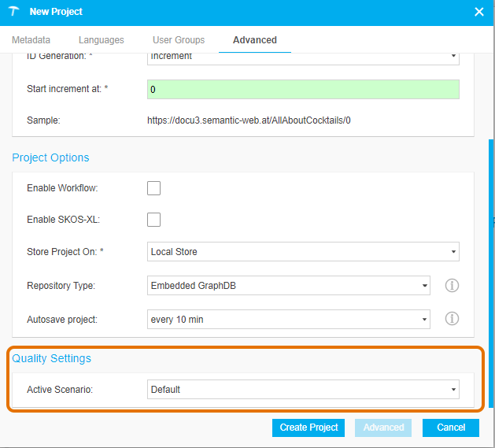Open the ID Generation dropdown
The width and height of the screenshot is (495, 448).
click(303, 57)
